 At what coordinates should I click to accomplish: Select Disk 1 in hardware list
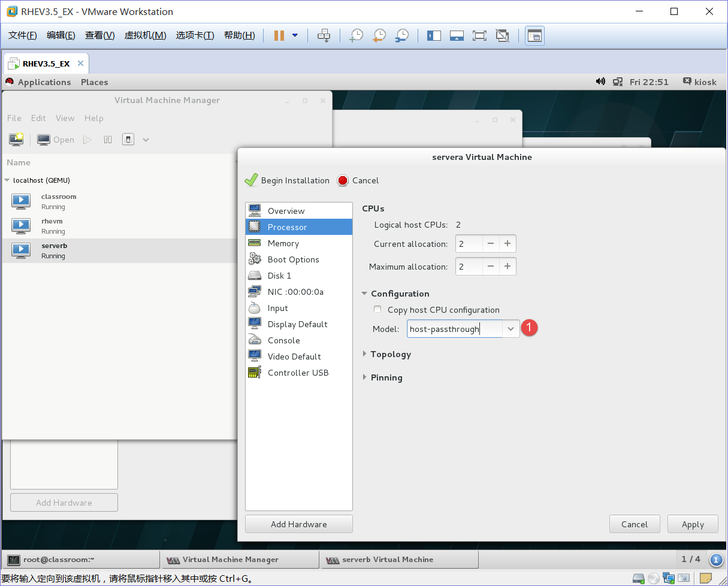pos(299,276)
